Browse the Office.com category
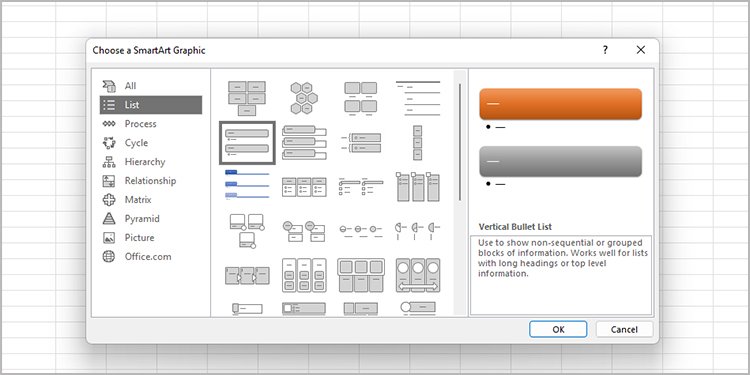 pos(151,256)
